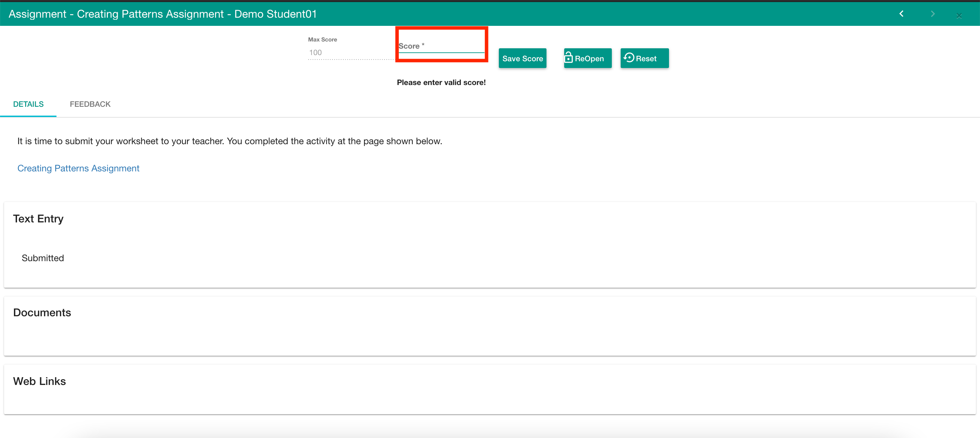
Task: Click the Web Links section heading
Action: [39, 381]
